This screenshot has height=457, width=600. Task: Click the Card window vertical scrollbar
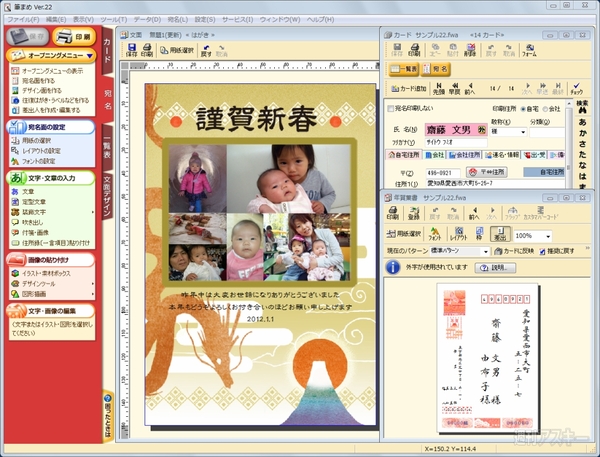click(x=569, y=144)
